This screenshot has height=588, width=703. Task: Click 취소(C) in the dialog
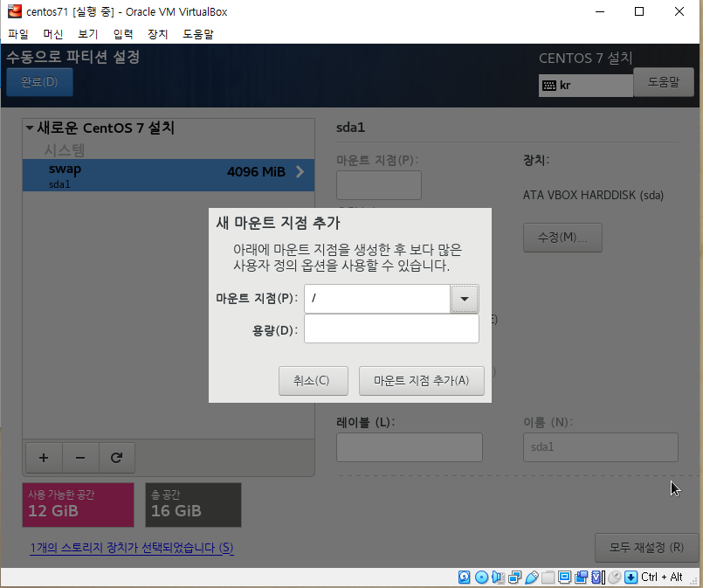(313, 381)
